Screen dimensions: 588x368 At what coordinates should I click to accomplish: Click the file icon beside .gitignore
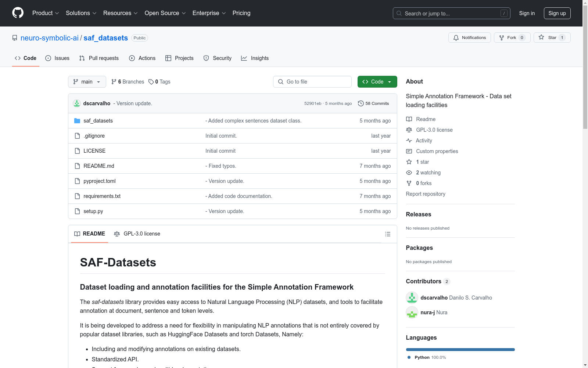pos(77,136)
